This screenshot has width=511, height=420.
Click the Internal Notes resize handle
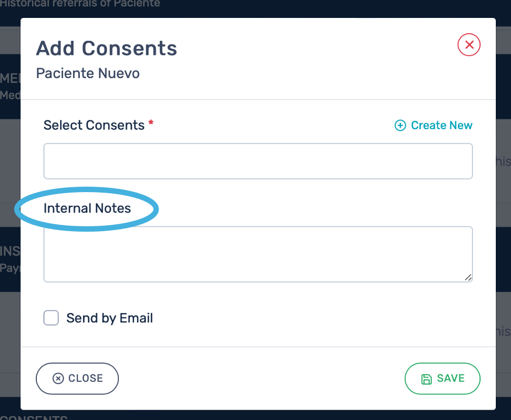coord(468,277)
